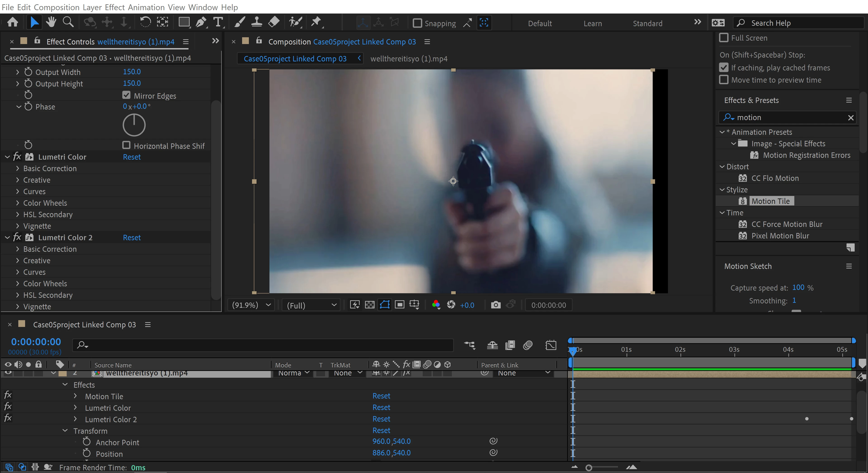Check the Full Screen option

pyautogui.click(x=723, y=38)
